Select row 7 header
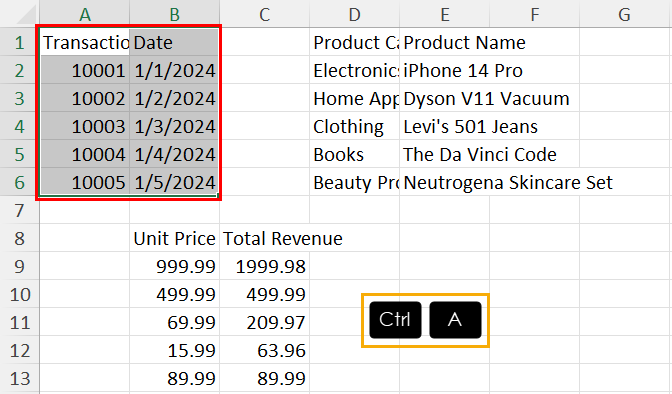The width and height of the screenshot is (672, 394). pos(20,210)
